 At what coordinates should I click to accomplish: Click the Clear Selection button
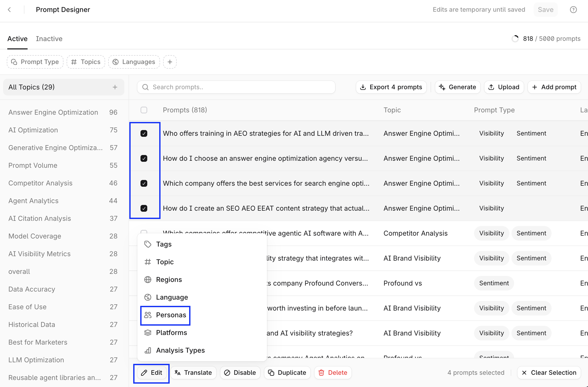549,373
